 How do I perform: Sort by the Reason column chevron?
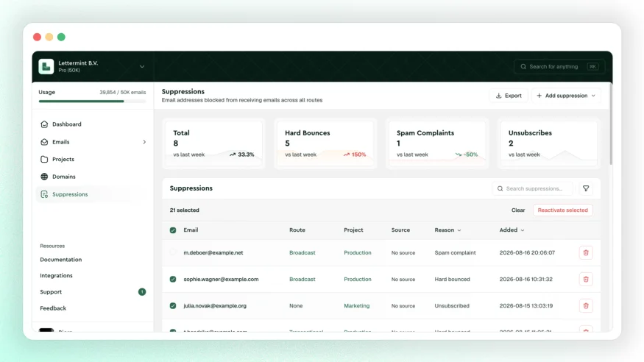pyautogui.click(x=459, y=230)
